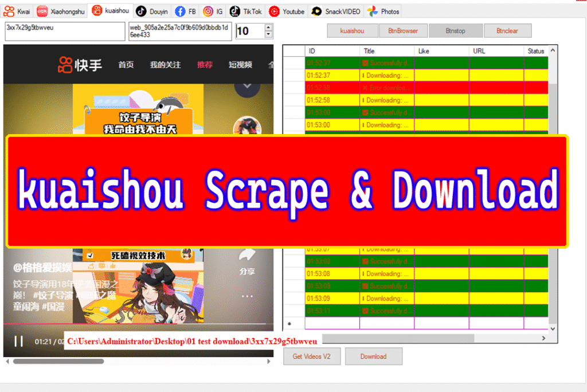The image size is (587, 392).
Task: Click the browser's horizontal scroll right arrow
Action: coord(268,361)
